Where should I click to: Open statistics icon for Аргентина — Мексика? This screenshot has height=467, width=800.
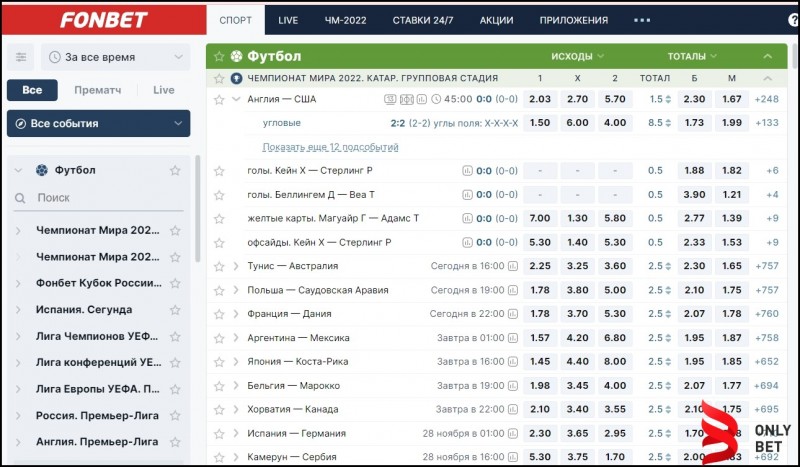[x=513, y=338]
